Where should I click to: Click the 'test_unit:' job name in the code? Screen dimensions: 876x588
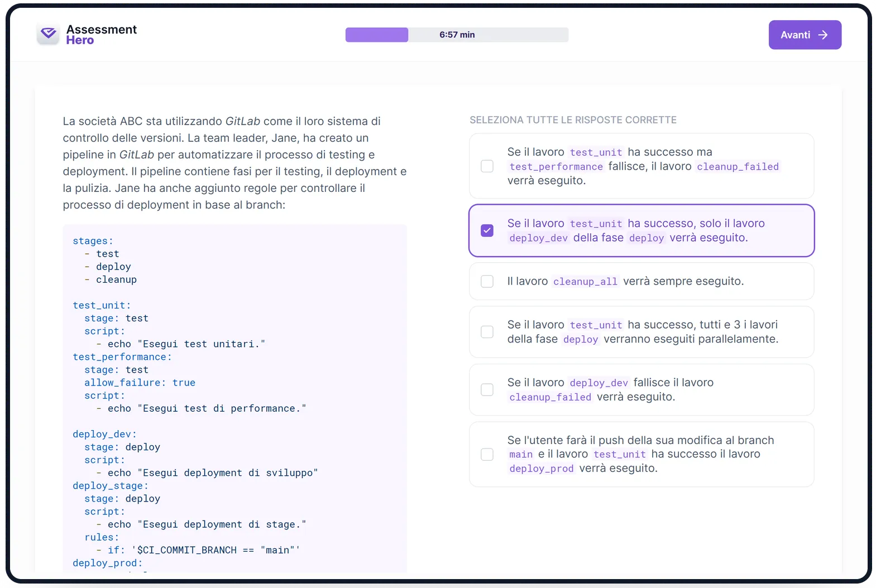point(102,305)
